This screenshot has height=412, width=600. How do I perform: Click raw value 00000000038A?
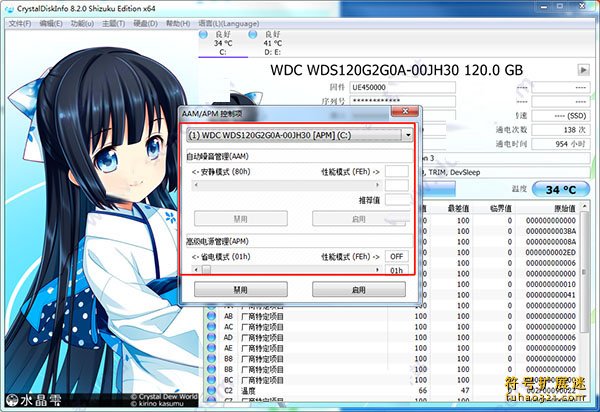551,231
